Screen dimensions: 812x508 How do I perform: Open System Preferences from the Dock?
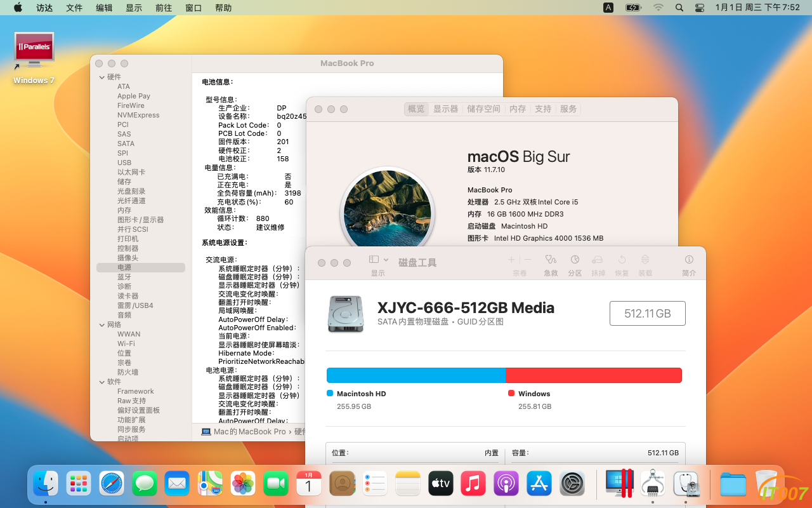click(x=572, y=484)
